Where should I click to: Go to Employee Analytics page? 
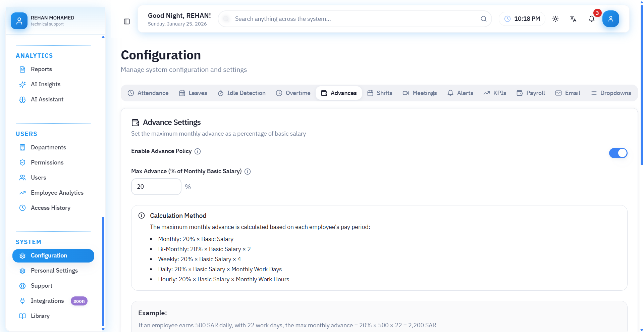tap(57, 193)
